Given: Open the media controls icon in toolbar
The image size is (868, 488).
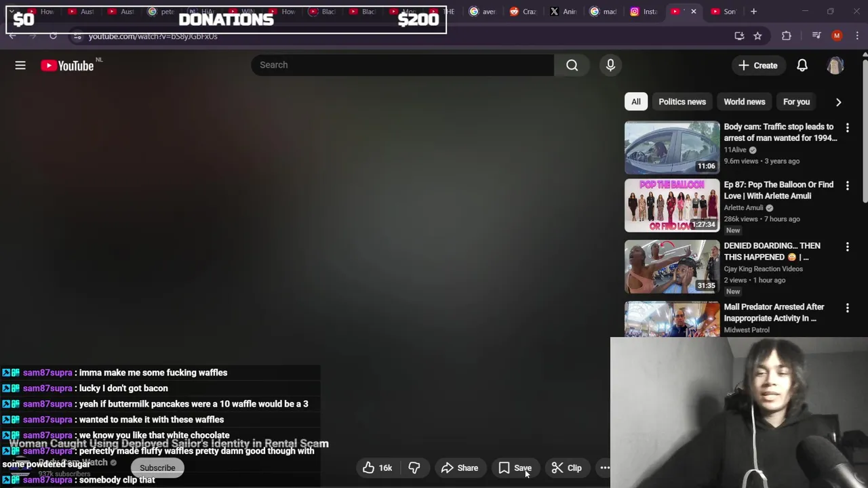Looking at the screenshot, I should click(816, 36).
